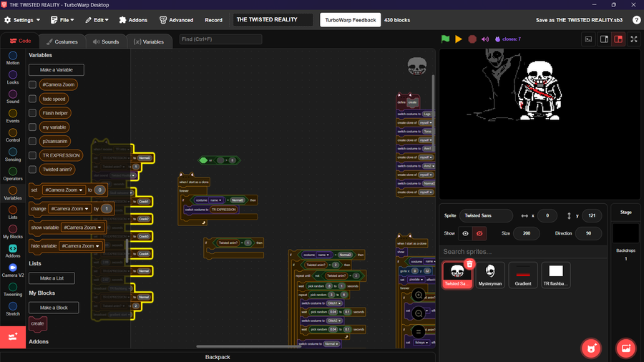
Task: Open the Backpack bar
Action: pos(218,357)
